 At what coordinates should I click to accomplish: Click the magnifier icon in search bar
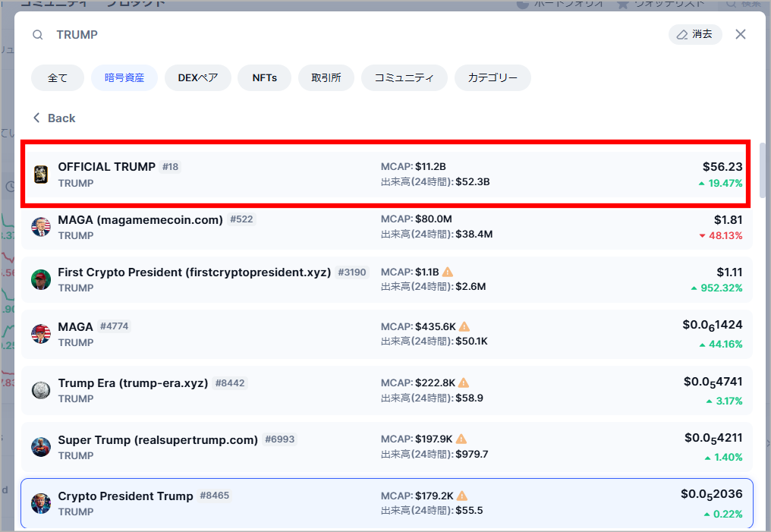click(x=38, y=35)
